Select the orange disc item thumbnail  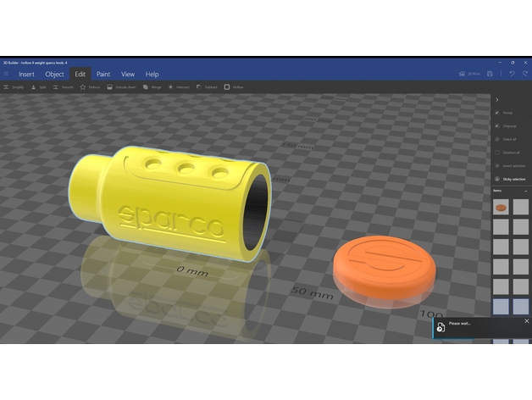pos(502,207)
